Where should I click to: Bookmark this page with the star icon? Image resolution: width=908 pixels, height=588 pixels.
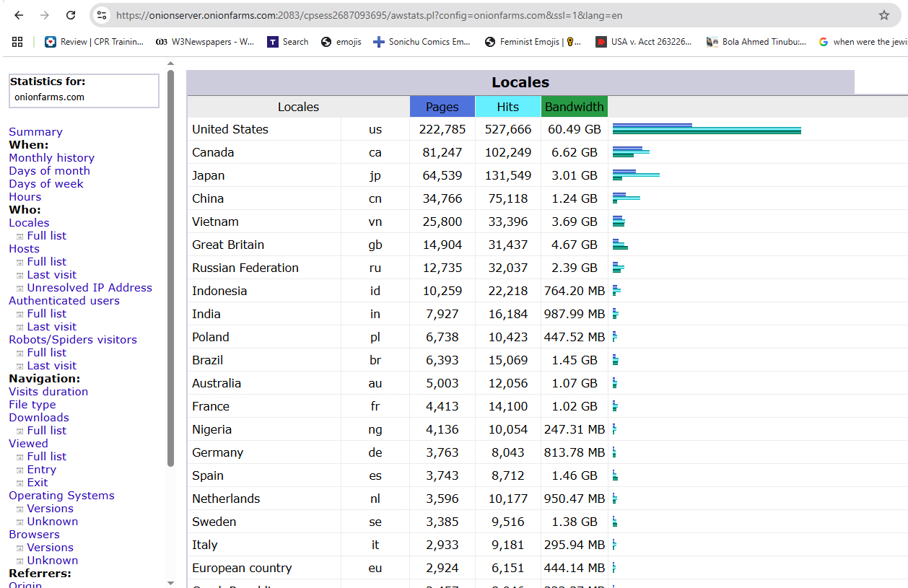click(x=883, y=15)
